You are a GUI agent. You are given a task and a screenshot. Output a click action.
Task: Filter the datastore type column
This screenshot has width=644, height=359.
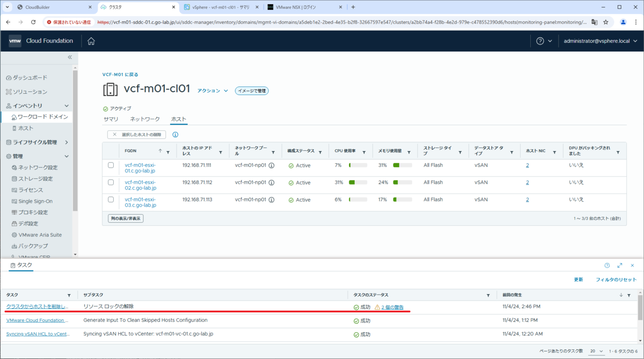512,152
